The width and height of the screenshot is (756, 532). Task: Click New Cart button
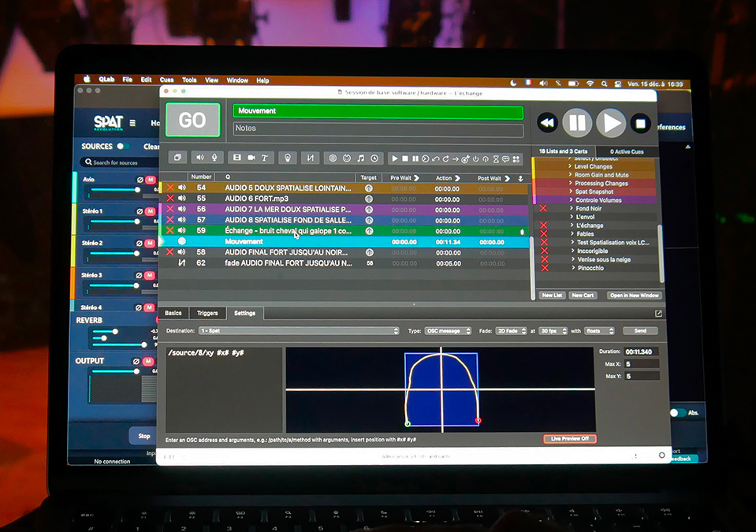(583, 296)
